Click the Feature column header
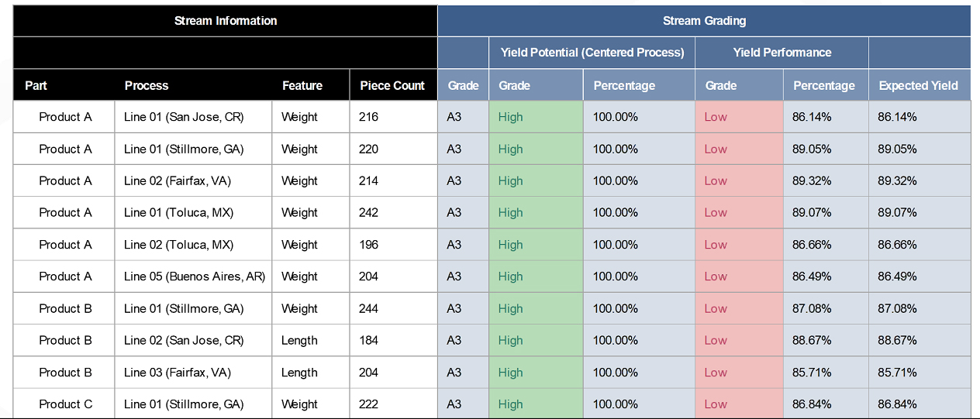 click(302, 85)
